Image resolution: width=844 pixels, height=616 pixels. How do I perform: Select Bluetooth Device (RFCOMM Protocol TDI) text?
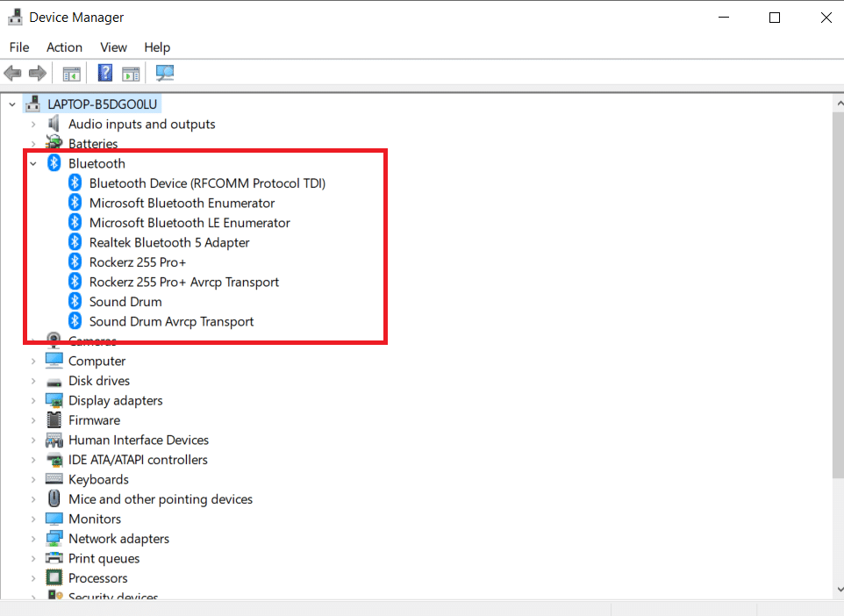(207, 183)
